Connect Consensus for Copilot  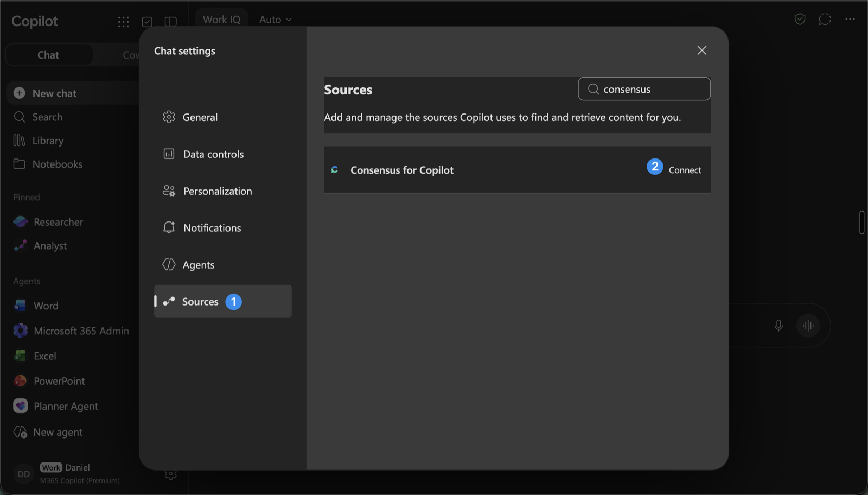coord(685,170)
